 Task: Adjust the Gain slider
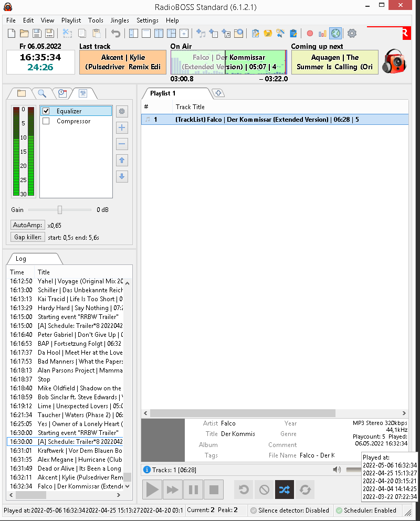60,210
